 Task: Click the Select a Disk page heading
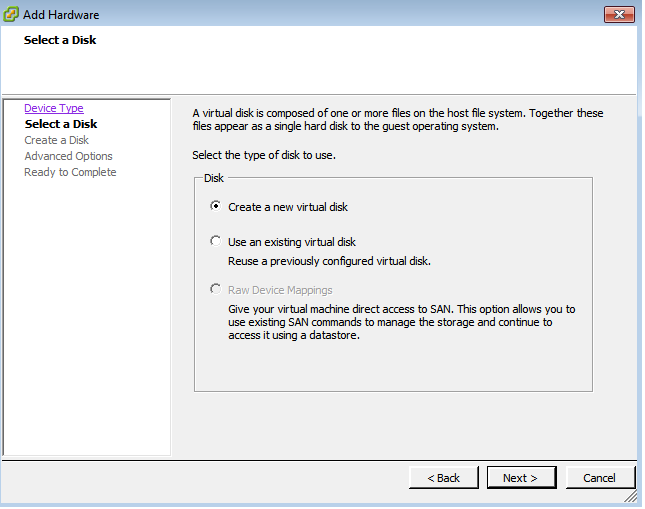click(x=60, y=40)
